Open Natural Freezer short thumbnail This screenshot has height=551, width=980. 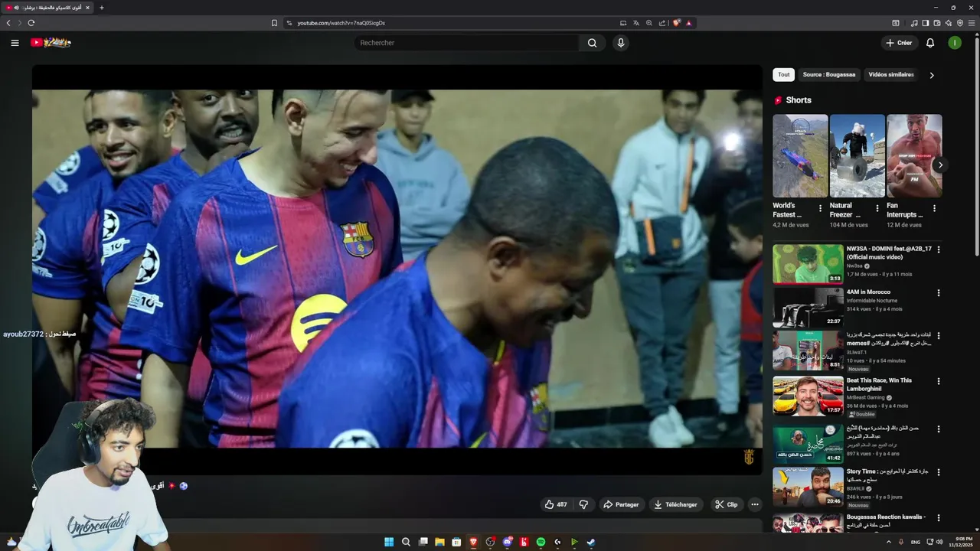coord(857,156)
